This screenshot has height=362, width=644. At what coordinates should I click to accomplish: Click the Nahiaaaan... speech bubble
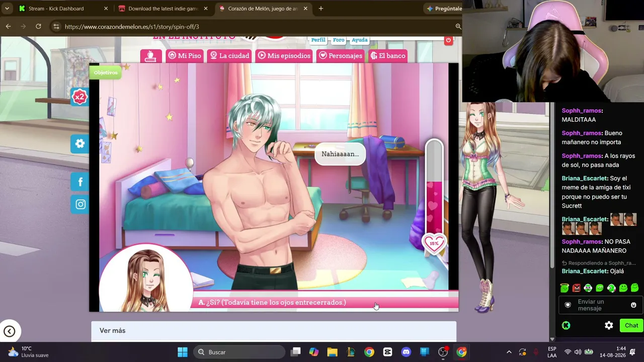pyautogui.click(x=340, y=154)
